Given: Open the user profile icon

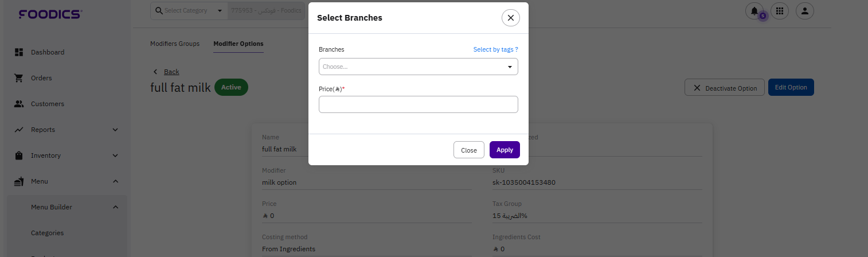Looking at the screenshot, I should 805,10.
